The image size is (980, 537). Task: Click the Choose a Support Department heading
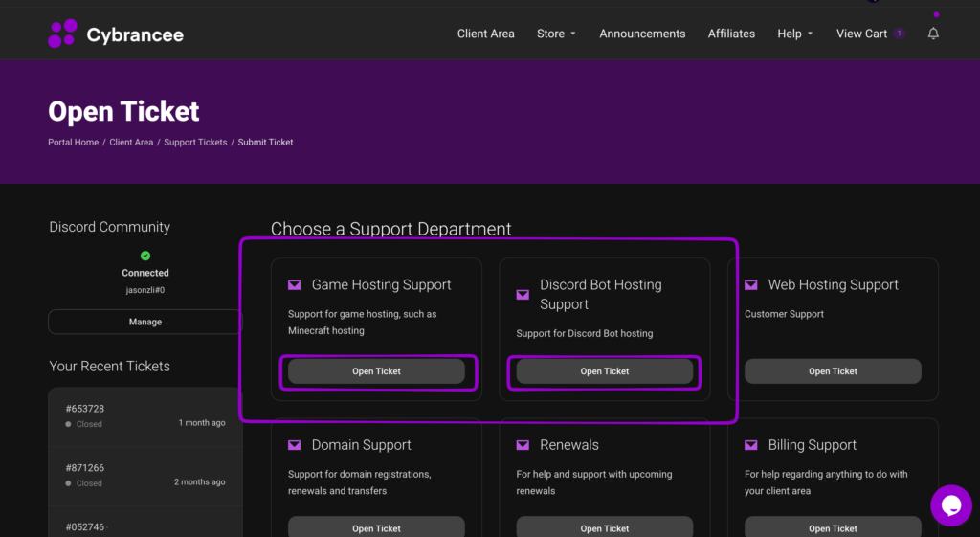pyautogui.click(x=390, y=229)
